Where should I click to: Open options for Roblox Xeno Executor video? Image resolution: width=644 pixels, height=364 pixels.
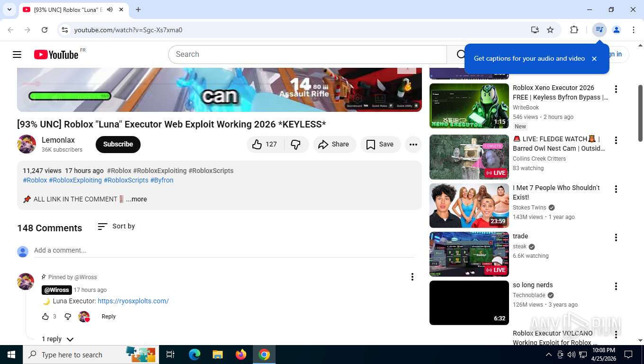pyautogui.click(x=616, y=89)
